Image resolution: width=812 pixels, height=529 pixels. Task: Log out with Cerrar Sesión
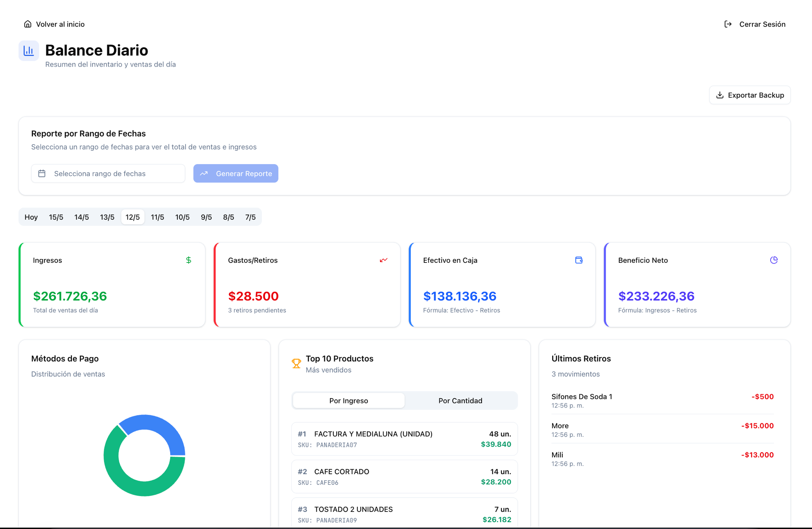click(x=755, y=24)
